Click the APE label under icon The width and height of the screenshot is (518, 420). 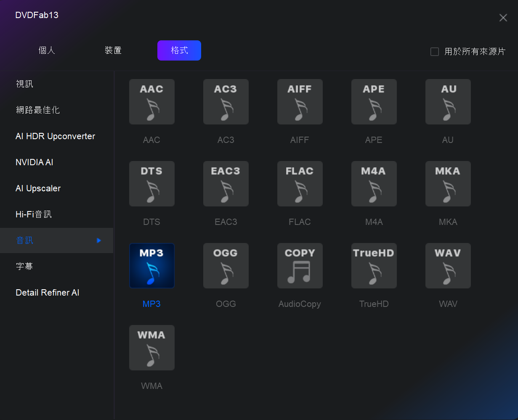(374, 140)
